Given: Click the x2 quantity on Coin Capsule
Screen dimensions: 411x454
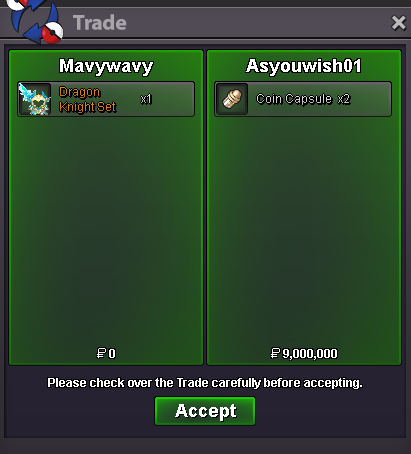Looking at the screenshot, I should click(344, 99).
